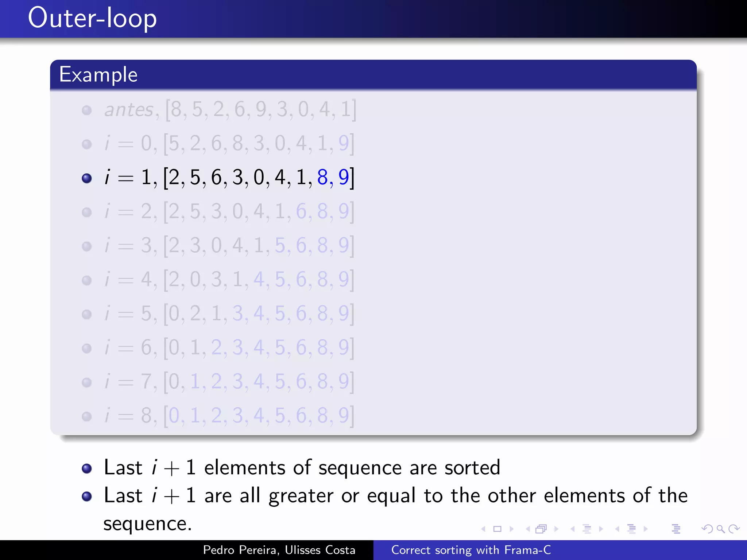This screenshot has width=747, height=560.
Task: Click the faded 'i = 3' line
Action: pos(229,245)
